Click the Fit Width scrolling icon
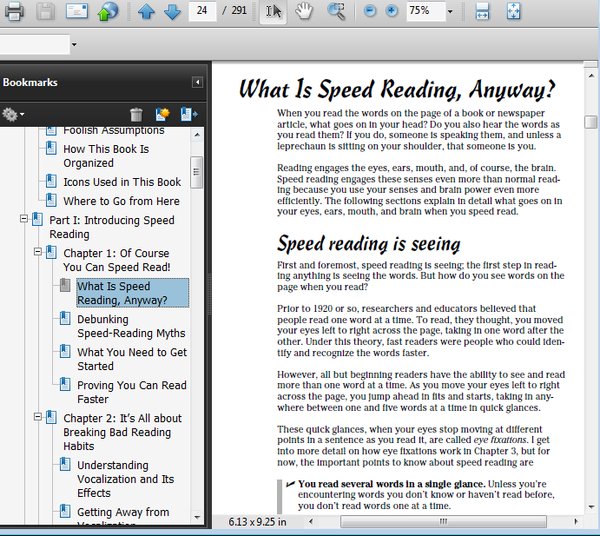Screen dimensions: 600x536 [482, 11]
